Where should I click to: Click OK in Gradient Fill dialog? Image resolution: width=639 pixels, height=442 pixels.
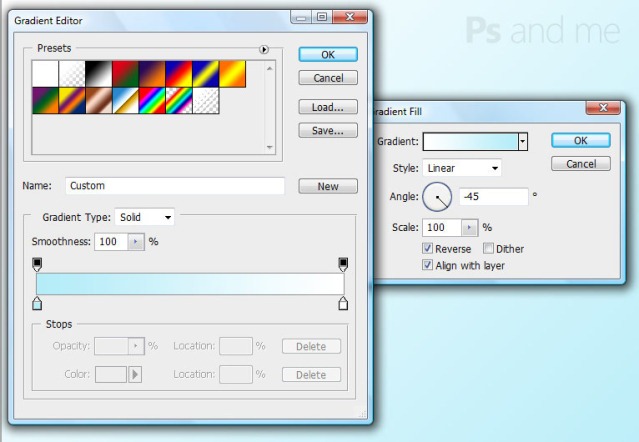(581, 141)
